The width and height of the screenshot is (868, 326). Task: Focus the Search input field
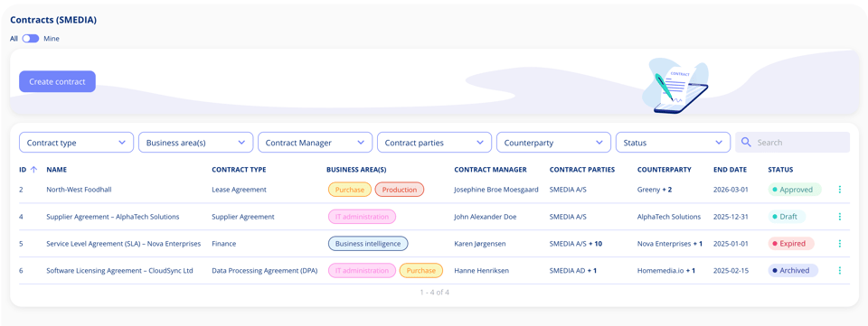click(x=792, y=143)
